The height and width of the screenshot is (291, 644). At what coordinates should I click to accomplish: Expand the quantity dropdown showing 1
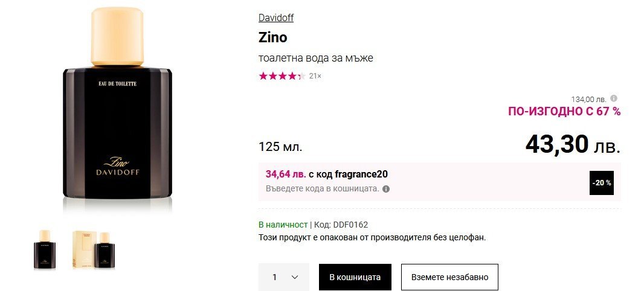click(283, 277)
